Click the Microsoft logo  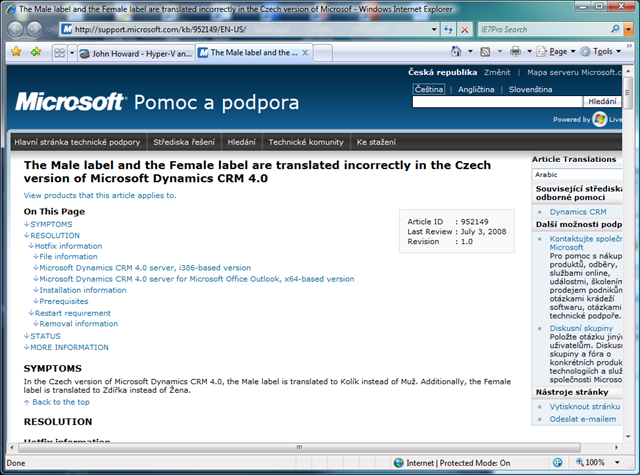click(x=69, y=102)
